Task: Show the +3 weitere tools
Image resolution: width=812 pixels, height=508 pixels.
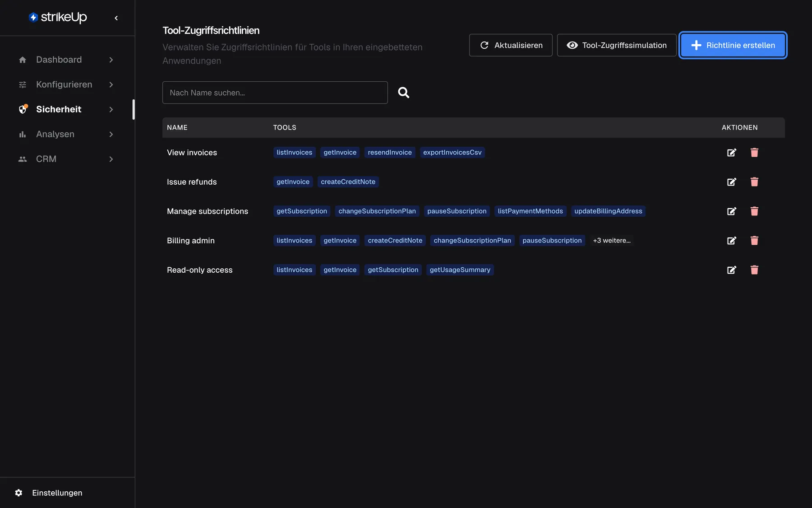Action: (x=612, y=241)
